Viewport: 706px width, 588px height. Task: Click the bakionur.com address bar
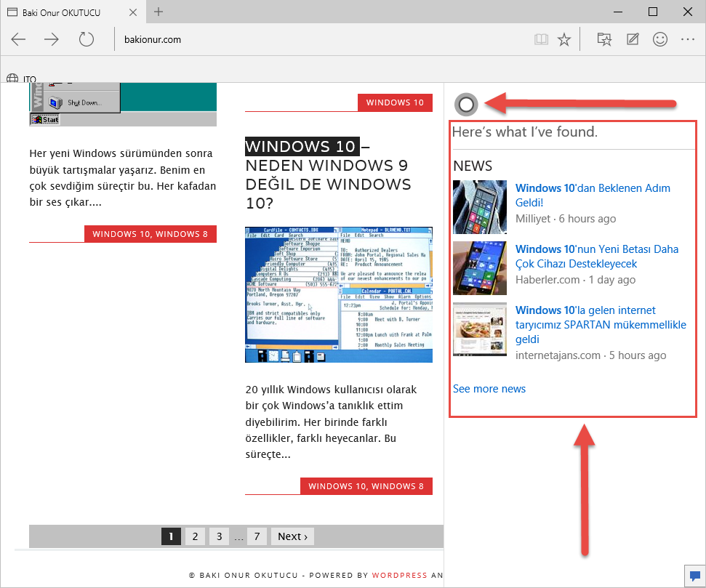[315, 40]
